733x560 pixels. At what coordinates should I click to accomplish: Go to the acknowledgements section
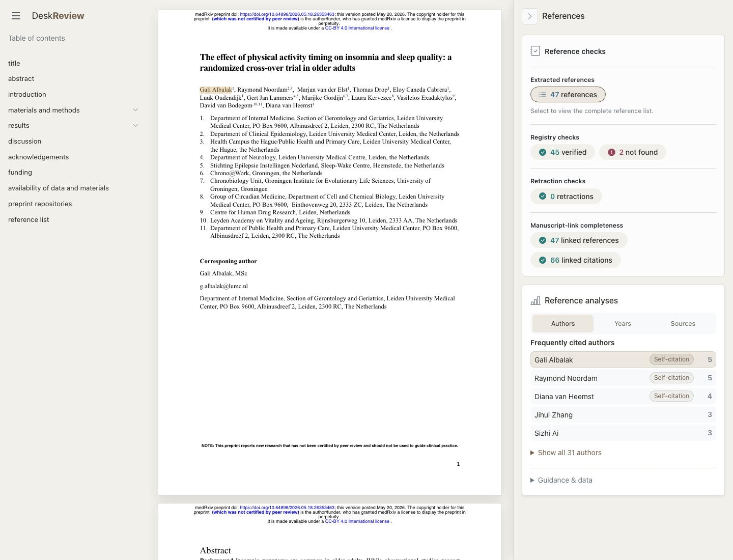(x=39, y=157)
